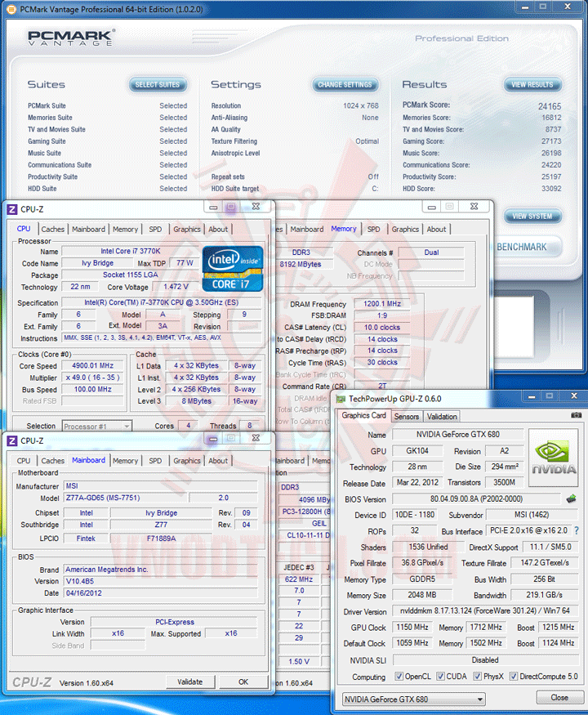Click the Gaming Suite row
Image resolution: width=588 pixels, height=715 pixels.
pyautogui.click(x=107, y=141)
